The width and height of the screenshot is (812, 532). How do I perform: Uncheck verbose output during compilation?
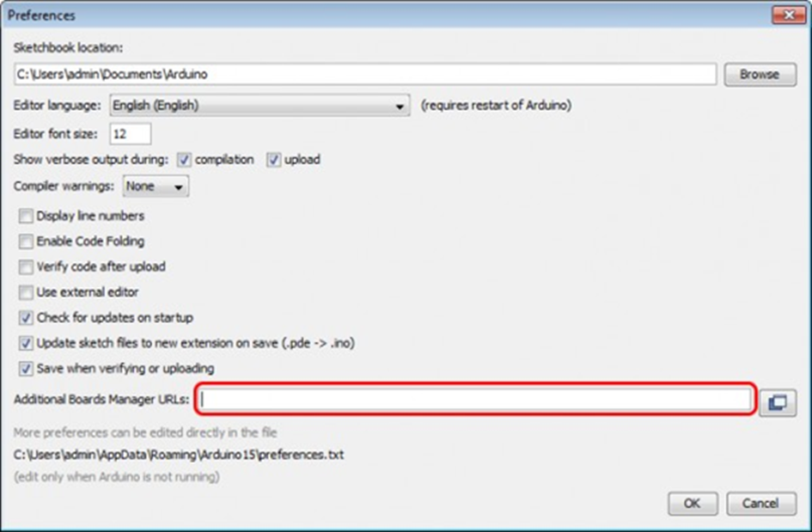point(184,160)
